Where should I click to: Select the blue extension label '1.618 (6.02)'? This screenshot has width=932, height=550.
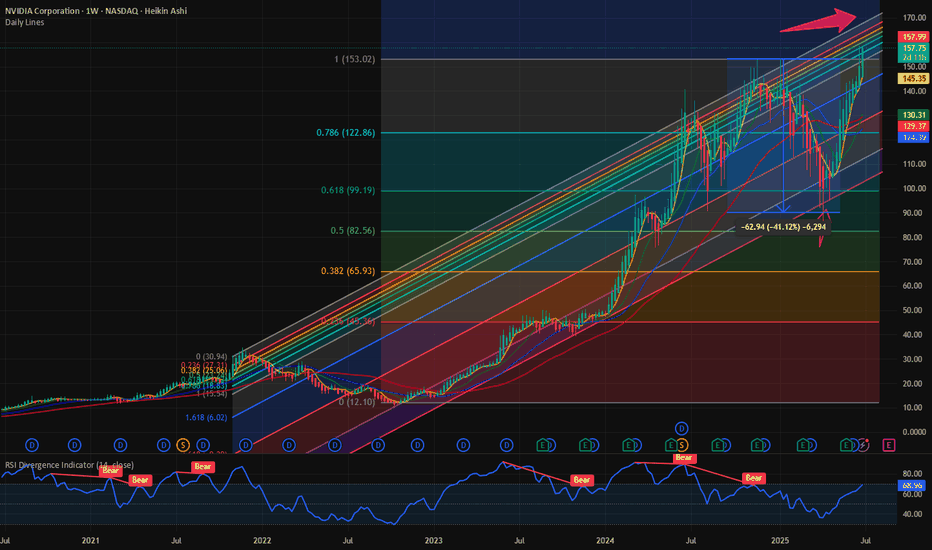(206, 417)
